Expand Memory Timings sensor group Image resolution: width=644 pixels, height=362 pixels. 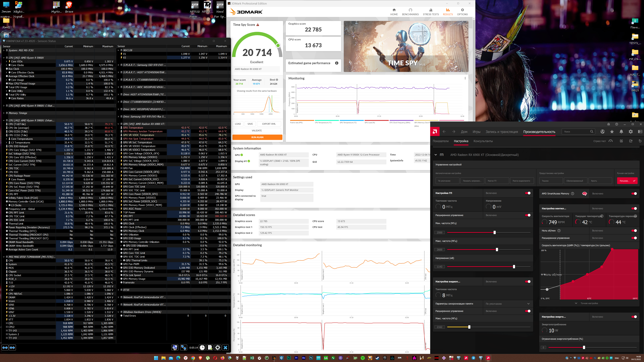click(x=4, y=113)
